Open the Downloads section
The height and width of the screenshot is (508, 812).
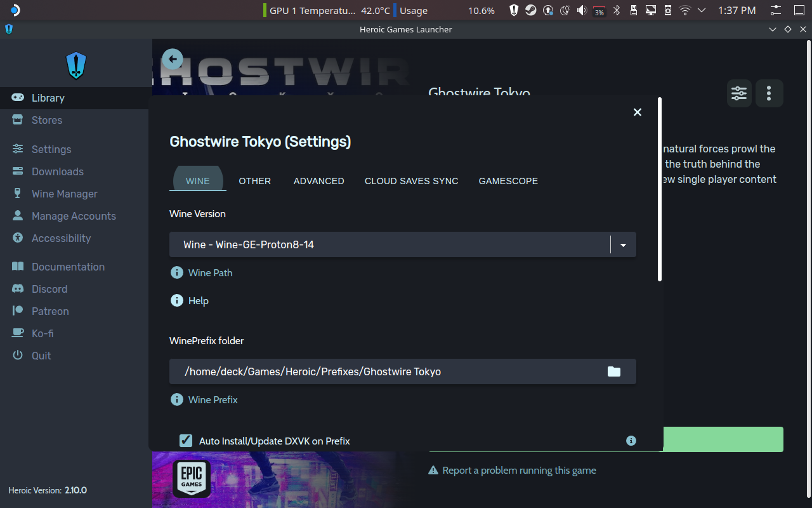(x=58, y=171)
